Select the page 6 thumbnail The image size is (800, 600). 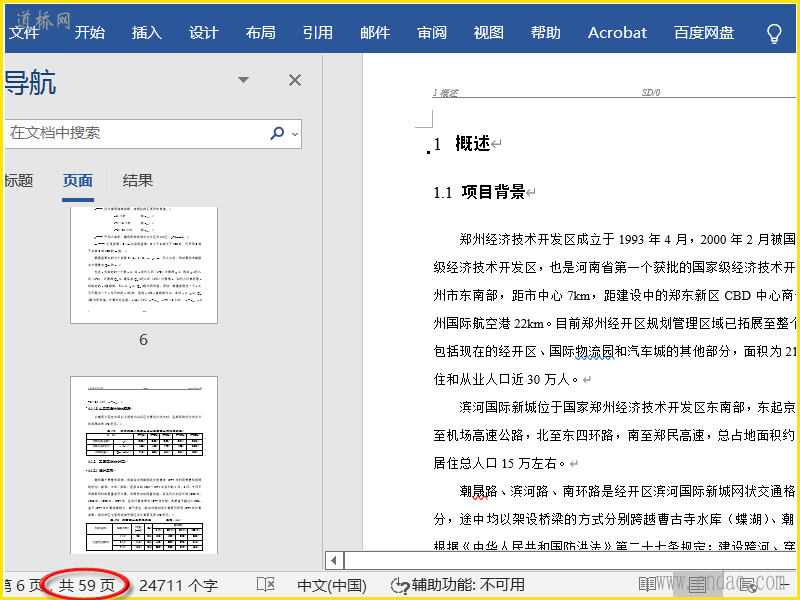143,265
